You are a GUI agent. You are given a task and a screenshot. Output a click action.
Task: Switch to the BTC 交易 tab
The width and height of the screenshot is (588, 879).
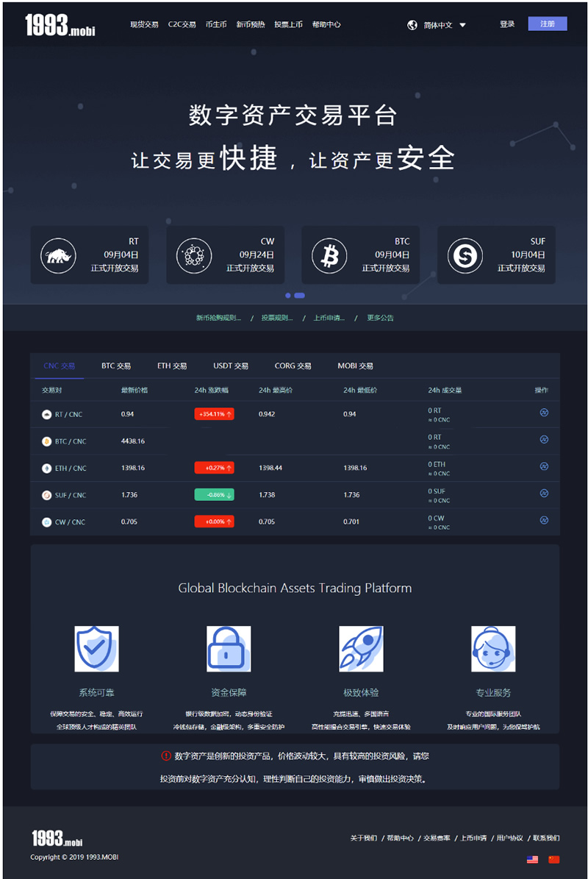[x=116, y=366]
